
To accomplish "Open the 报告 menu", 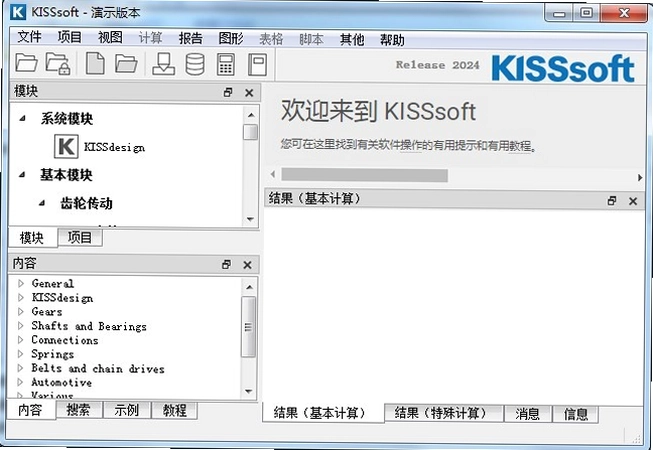I will (x=190, y=38).
